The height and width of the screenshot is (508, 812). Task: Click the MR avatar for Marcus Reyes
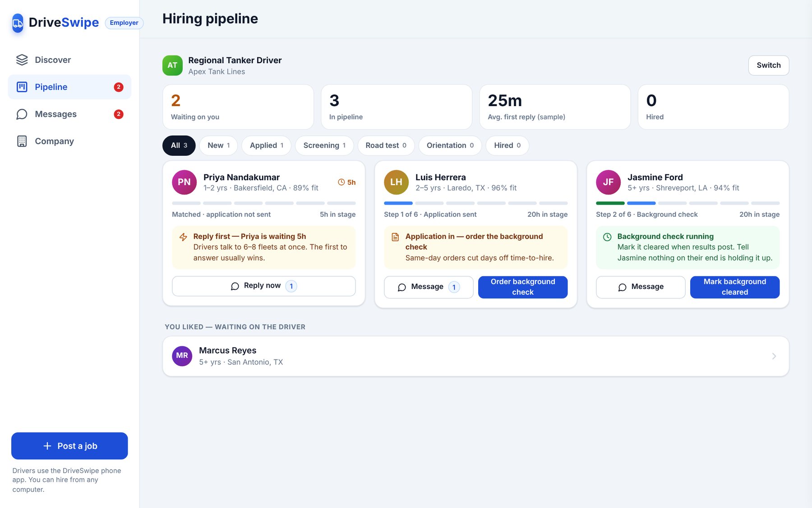(x=182, y=356)
